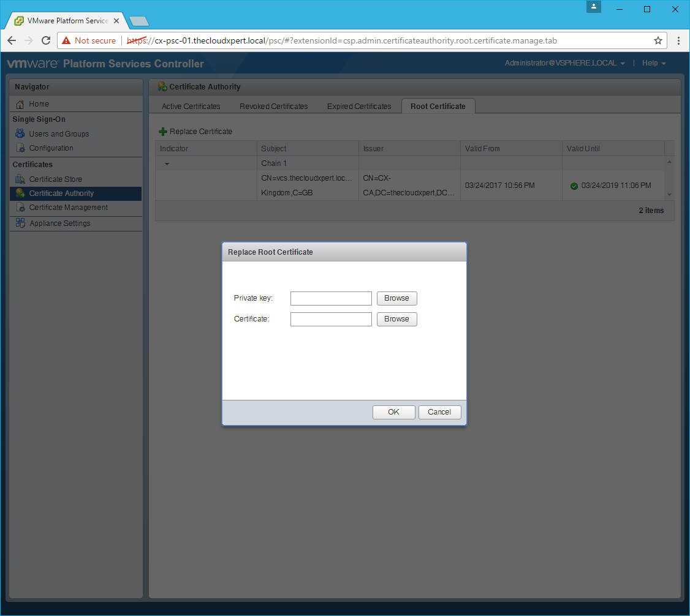690x616 pixels.
Task: Open the Expired Certificates tab
Action: pyautogui.click(x=358, y=107)
